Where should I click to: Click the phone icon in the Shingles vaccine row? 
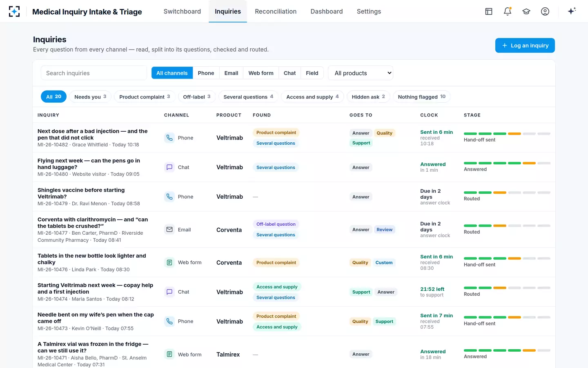[x=169, y=197]
